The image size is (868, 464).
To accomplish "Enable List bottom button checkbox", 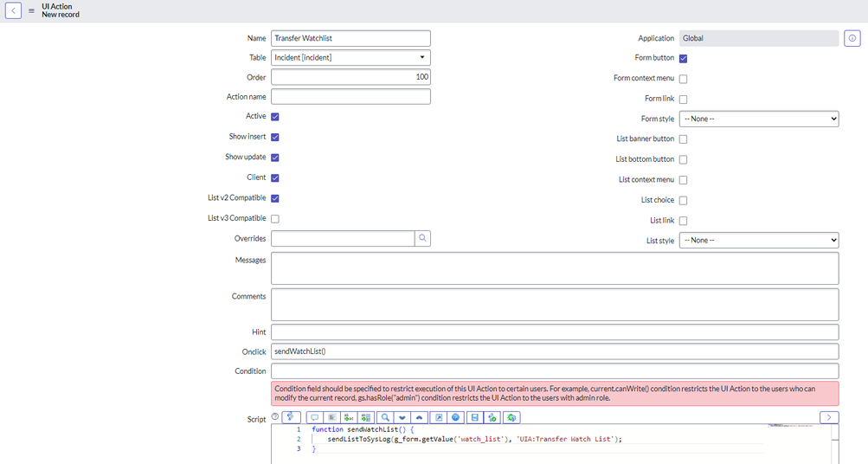I will 683,160.
